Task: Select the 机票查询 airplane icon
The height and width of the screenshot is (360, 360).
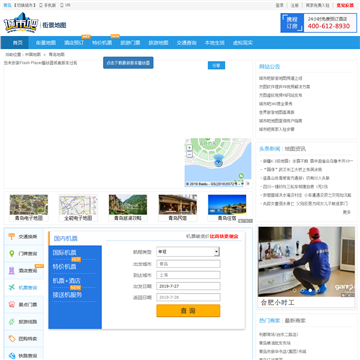Action: (12, 288)
